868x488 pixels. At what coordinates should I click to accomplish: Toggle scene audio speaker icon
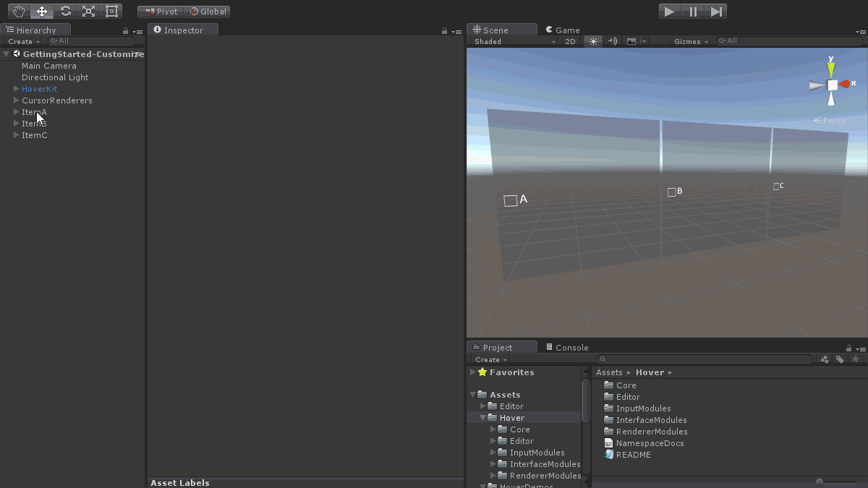tap(613, 41)
